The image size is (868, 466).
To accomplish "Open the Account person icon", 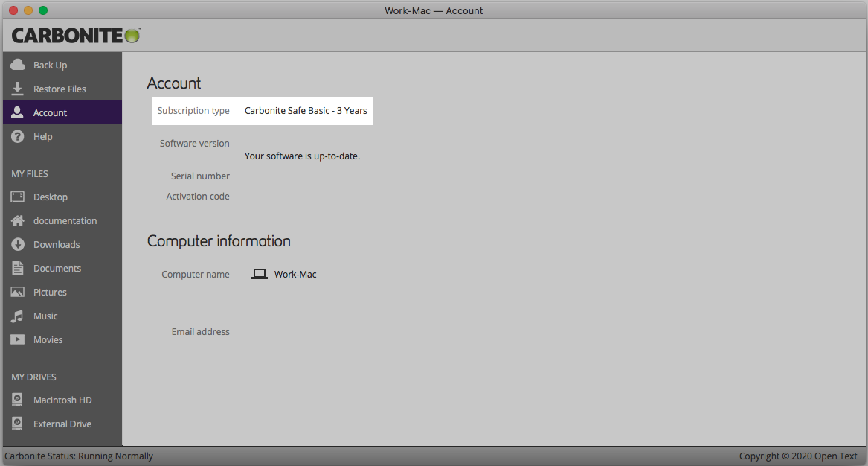I will 16,112.
